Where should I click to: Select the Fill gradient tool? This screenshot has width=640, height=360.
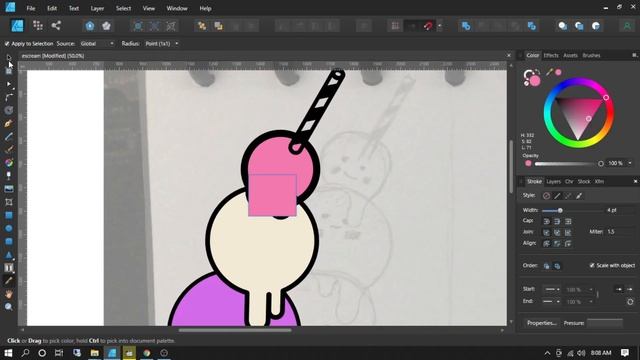pos(9,162)
